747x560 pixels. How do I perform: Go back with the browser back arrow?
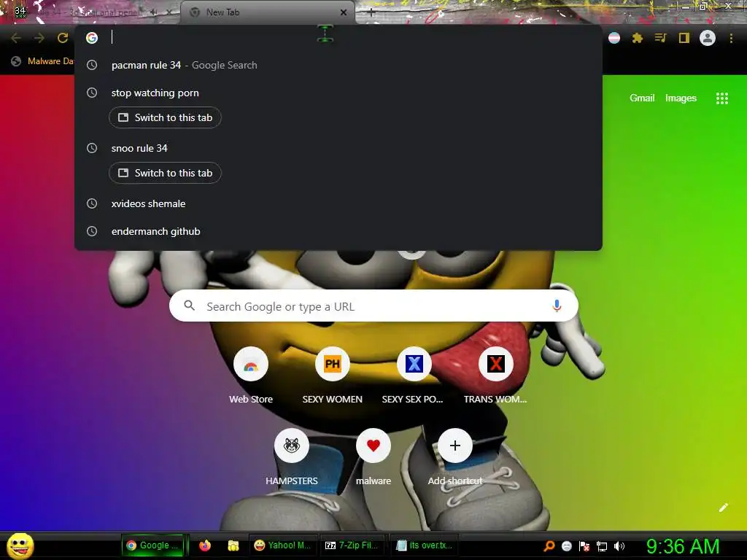coord(16,38)
